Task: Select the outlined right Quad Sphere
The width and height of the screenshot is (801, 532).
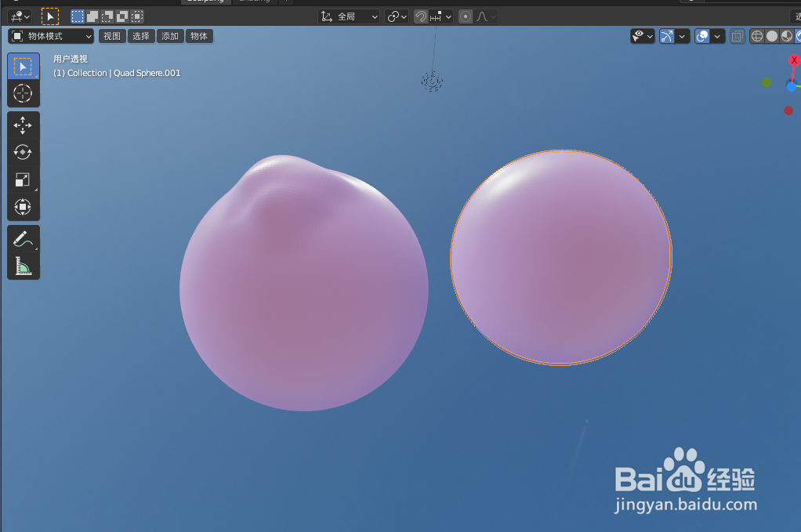Action: 561,257
